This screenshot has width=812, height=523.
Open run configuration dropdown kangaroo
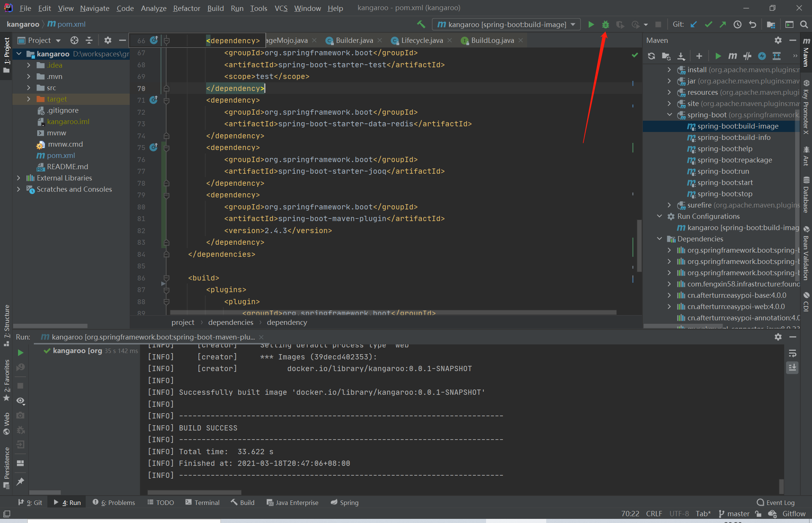(506, 24)
